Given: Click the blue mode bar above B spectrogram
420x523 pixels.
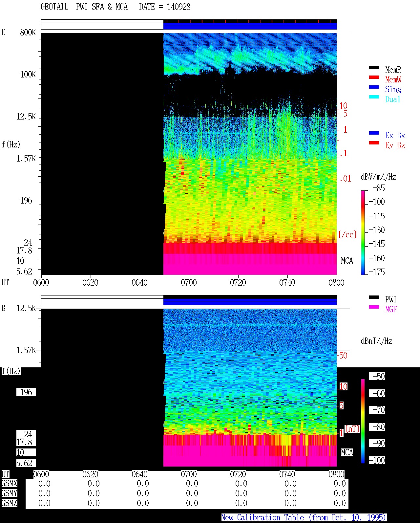Looking at the screenshot, I should pos(250,301).
